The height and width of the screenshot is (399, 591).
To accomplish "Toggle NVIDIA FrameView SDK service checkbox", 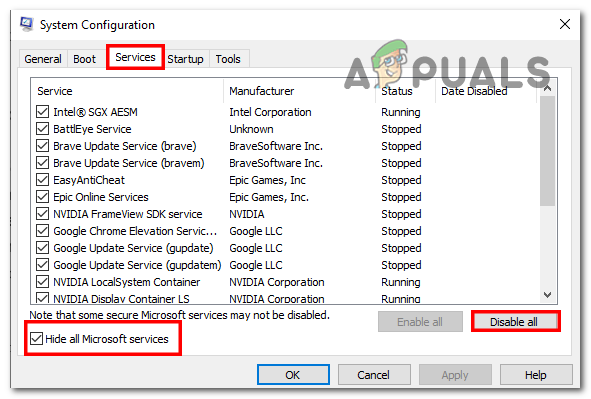I will (x=43, y=214).
